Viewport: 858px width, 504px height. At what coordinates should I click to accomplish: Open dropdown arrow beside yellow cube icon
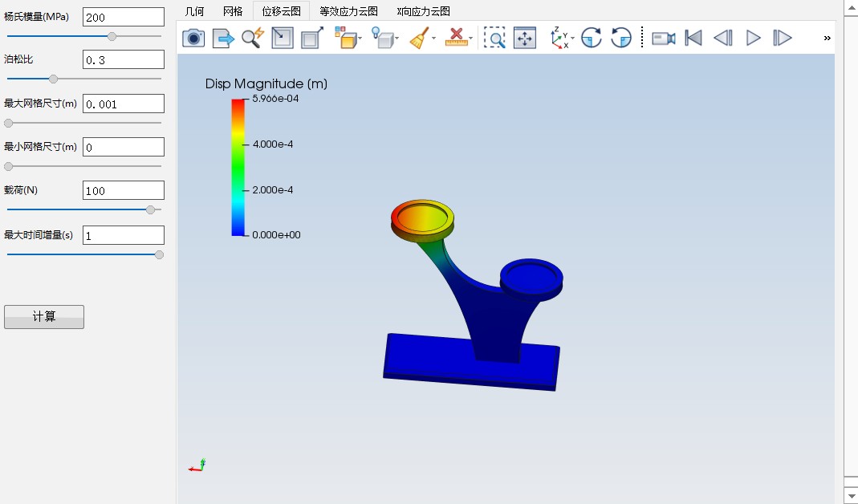point(360,39)
